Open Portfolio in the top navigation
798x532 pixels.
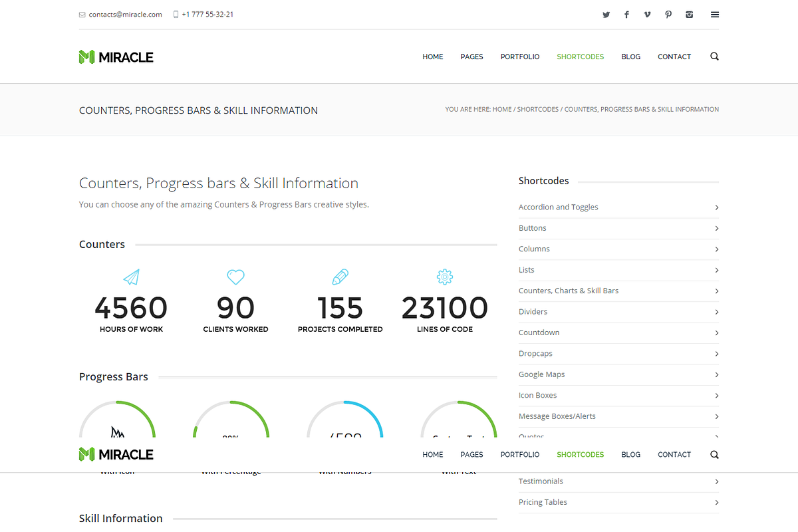[x=520, y=57]
